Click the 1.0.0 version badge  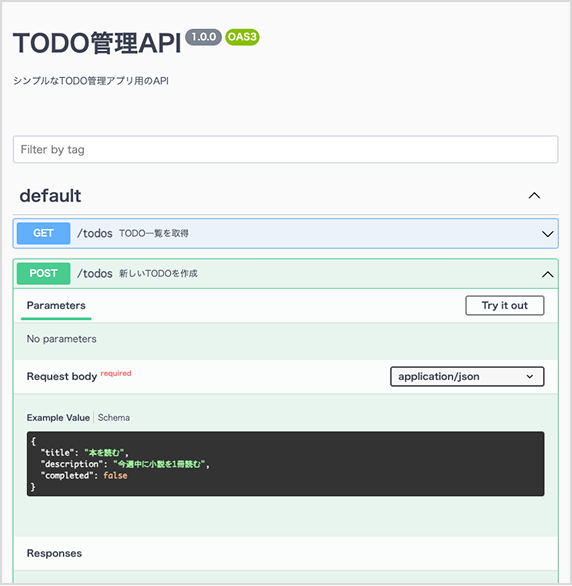(203, 37)
